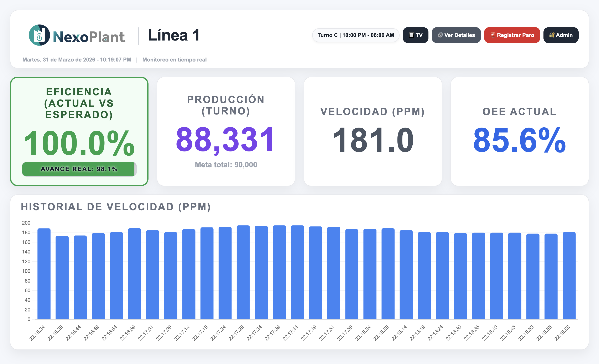
Task: Toggle TV display mode
Action: pos(416,35)
